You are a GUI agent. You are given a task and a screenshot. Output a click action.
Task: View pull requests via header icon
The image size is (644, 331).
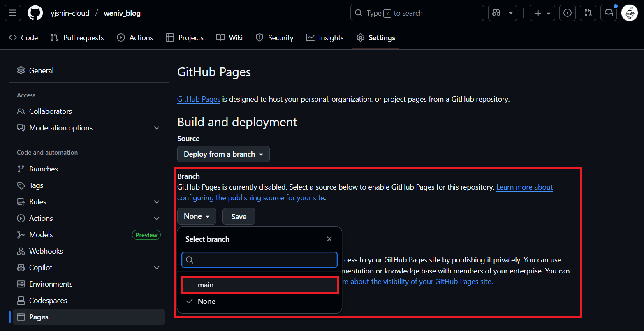(588, 13)
